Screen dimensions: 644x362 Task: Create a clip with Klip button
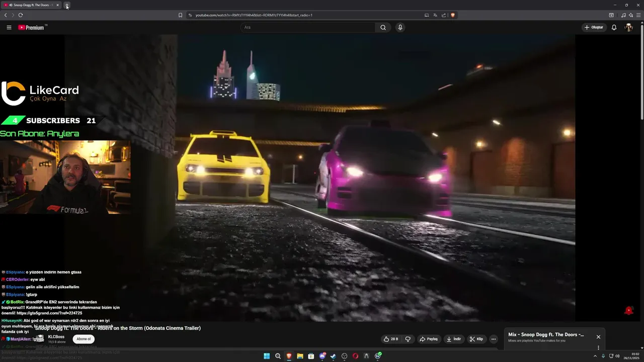tap(476, 339)
